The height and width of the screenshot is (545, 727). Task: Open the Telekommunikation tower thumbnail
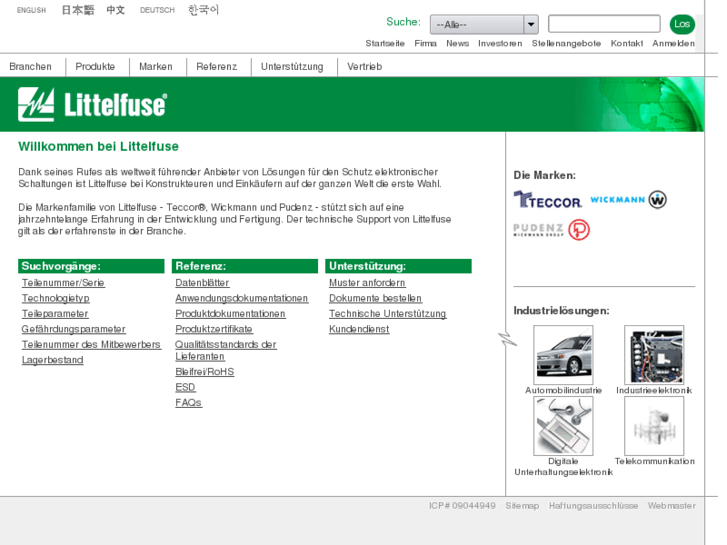point(654,426)
